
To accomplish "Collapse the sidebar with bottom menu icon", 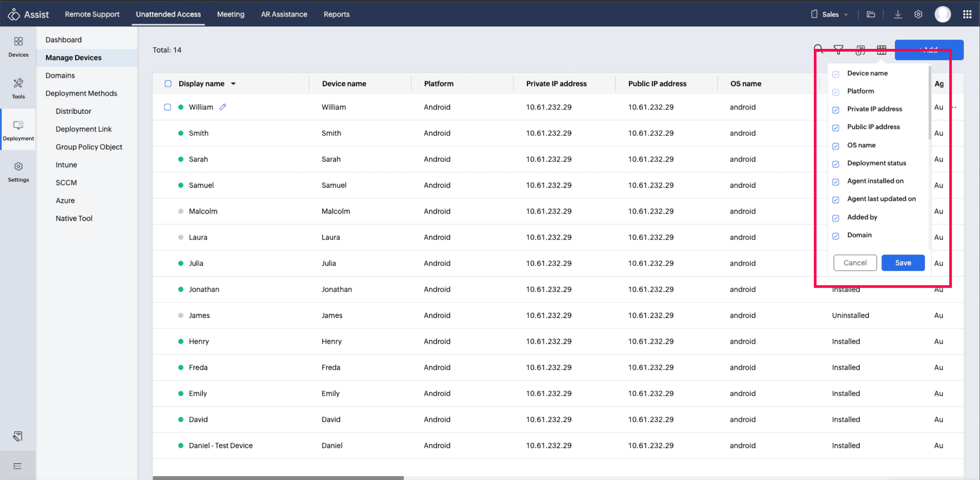I will click(18, 466).
